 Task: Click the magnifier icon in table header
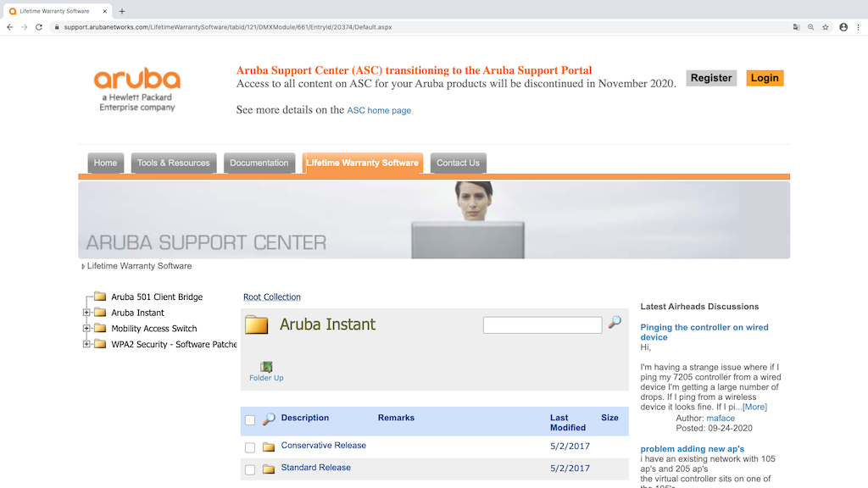pyautogui.click(x=269, y=419)
